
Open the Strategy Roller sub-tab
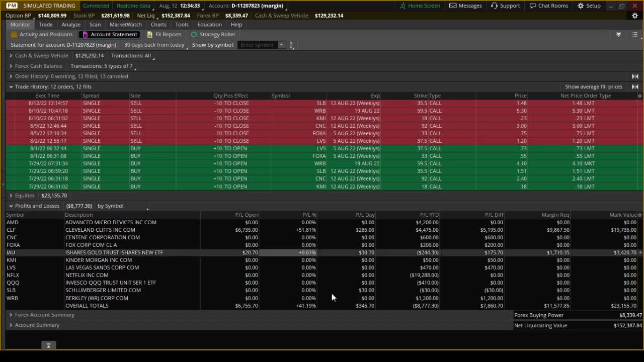pyautogui.click(x=213, y=34)
